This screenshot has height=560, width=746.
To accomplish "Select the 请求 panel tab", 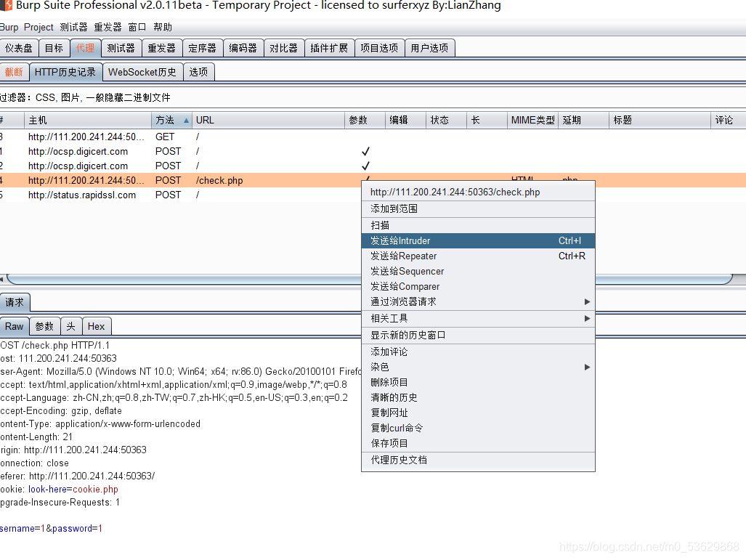I will [15, 303].
